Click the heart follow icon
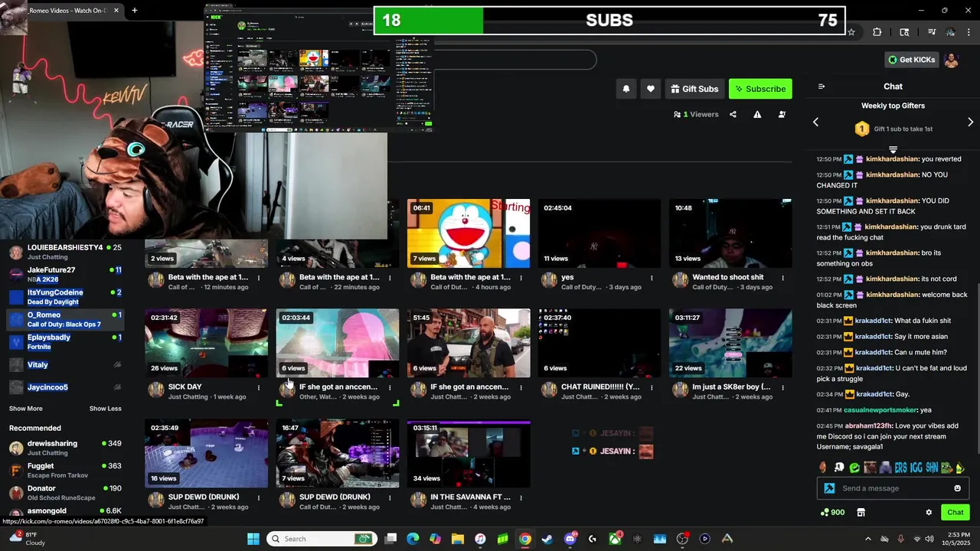The image size is (980, 551). pyautogui.click(x=651, y=89)
